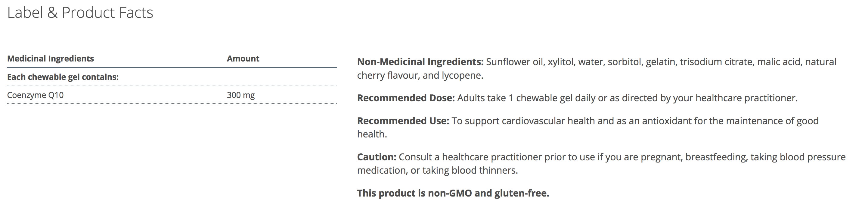
Task: Click the "Amount" column header
Action: [x=243, y=59]
